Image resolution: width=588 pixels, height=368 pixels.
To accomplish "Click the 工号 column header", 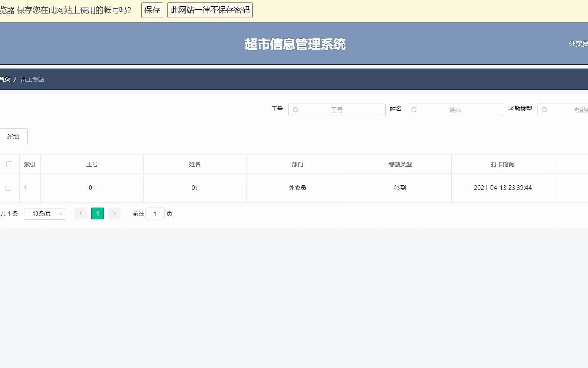I will (92, 164).
